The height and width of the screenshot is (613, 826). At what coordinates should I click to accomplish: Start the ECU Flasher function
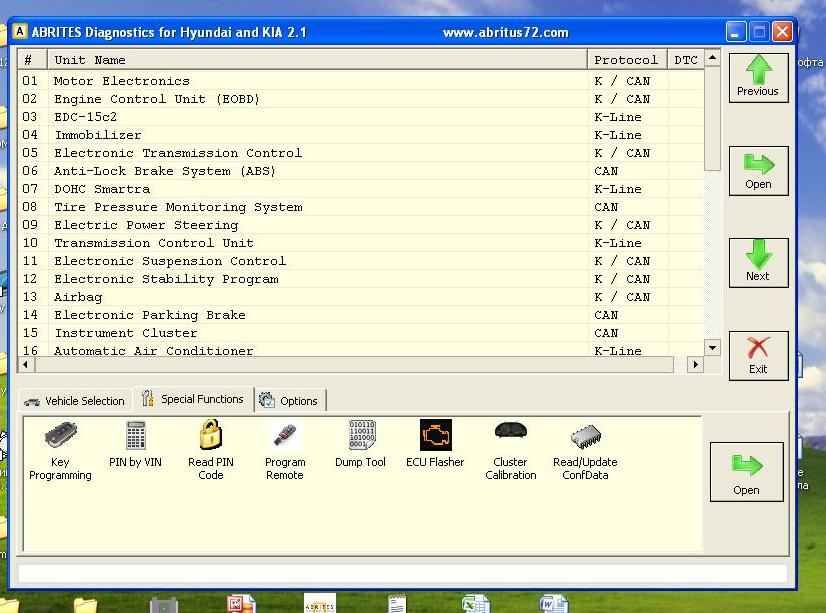[x=435, y=445]
